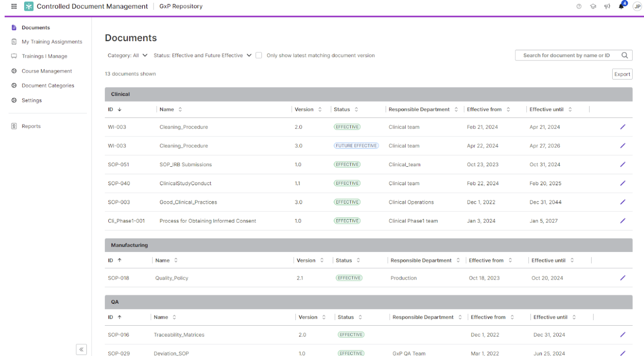The width and height of the screenshot is (644, 356).
Task: Open the app launcher grid icon
Action: pos(14,7)
